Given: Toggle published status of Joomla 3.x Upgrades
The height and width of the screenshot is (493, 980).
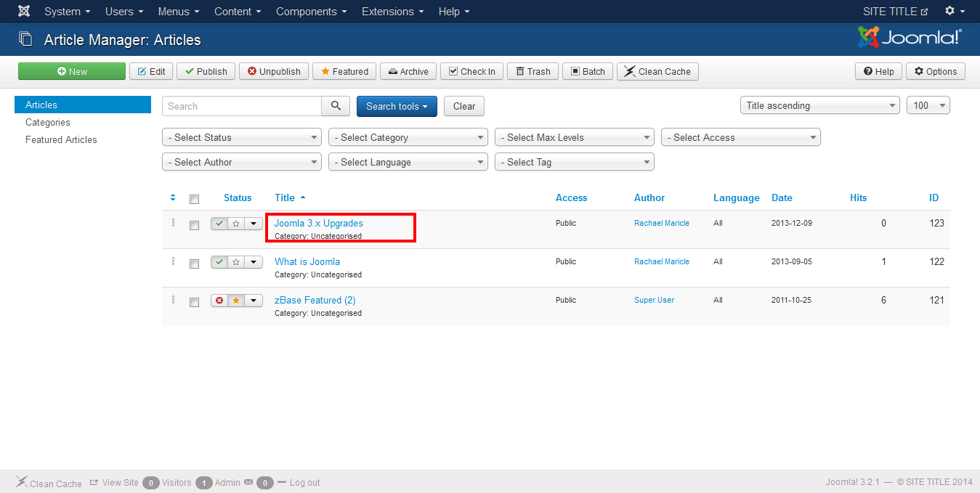Looking at the screenshot, I should pos(219,224).
